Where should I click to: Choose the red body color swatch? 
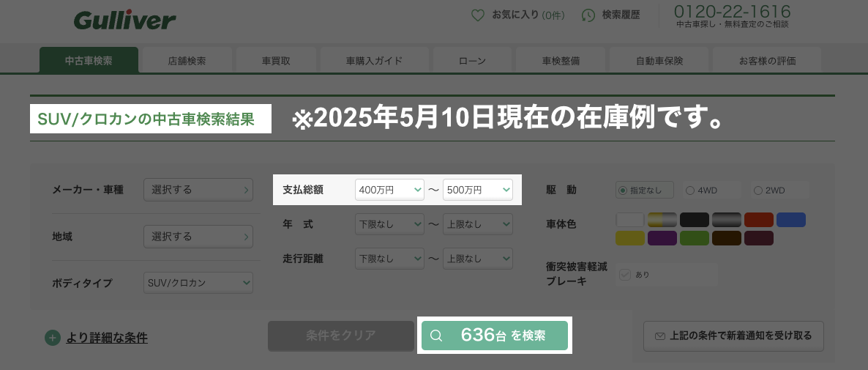758,220
